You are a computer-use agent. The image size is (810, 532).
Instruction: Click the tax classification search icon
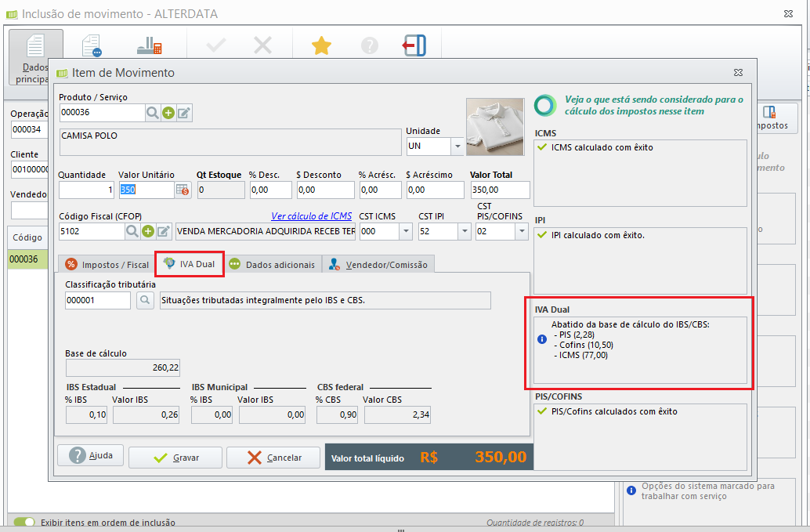145,300
